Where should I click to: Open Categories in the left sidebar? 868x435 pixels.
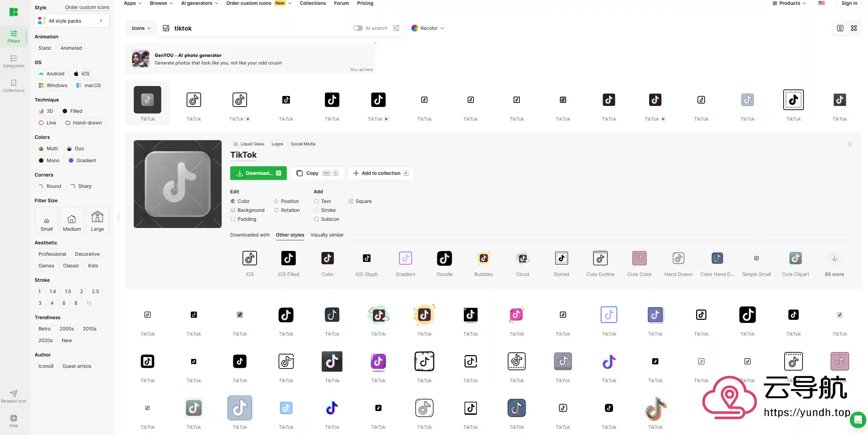(14, 61)
